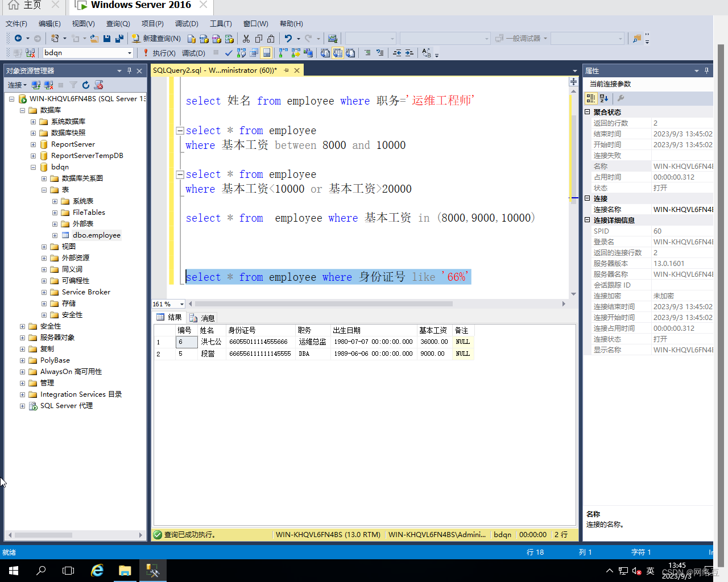Click the increase indent icon
This screenshot has width=728, height=582.
[x=409, y=53]
